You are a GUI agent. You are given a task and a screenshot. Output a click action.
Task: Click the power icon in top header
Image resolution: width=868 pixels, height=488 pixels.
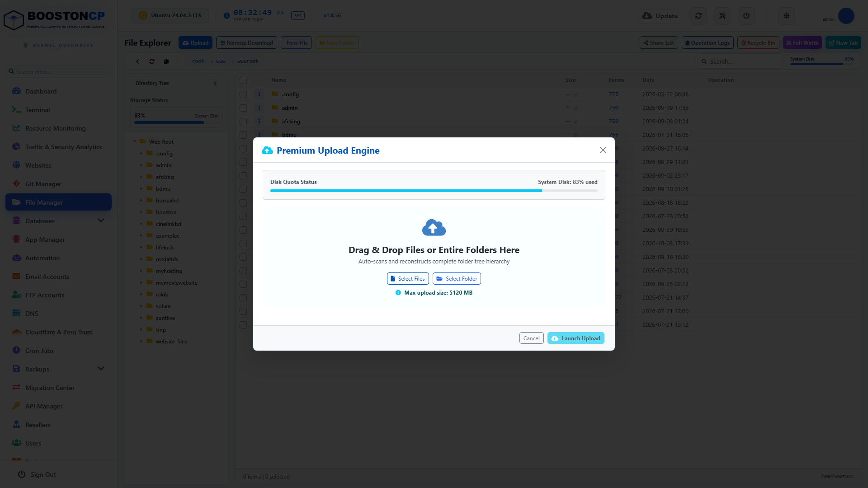(746, 16)
